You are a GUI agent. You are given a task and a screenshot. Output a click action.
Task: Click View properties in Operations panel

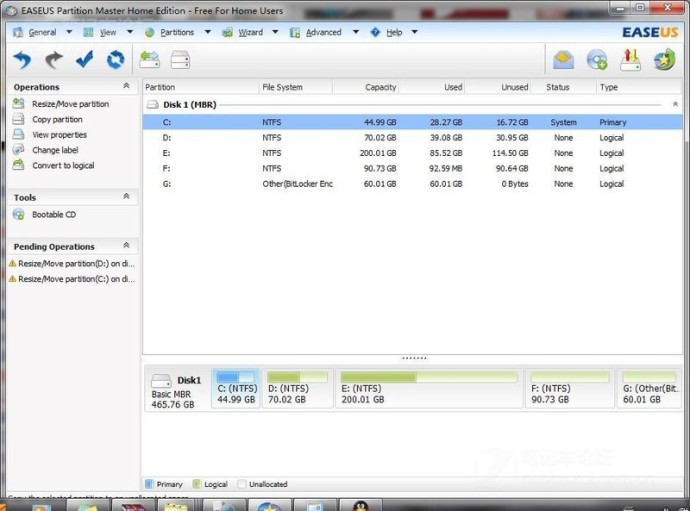click(59, 135)
